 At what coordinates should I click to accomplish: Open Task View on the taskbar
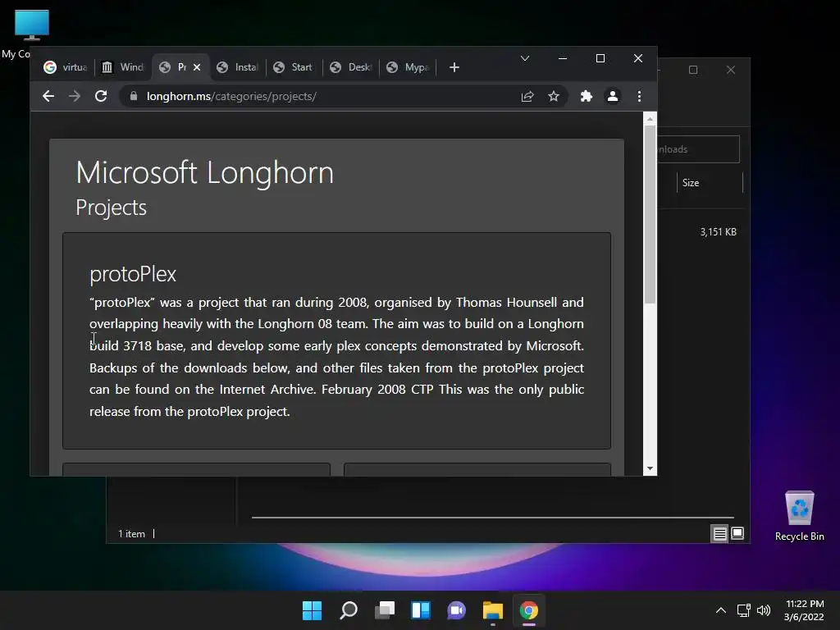[385, 610]
